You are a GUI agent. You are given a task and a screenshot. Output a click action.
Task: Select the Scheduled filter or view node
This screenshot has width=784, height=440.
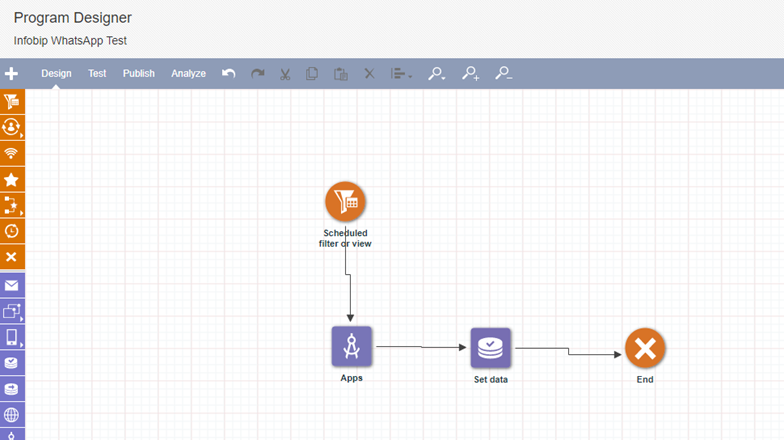345,202
